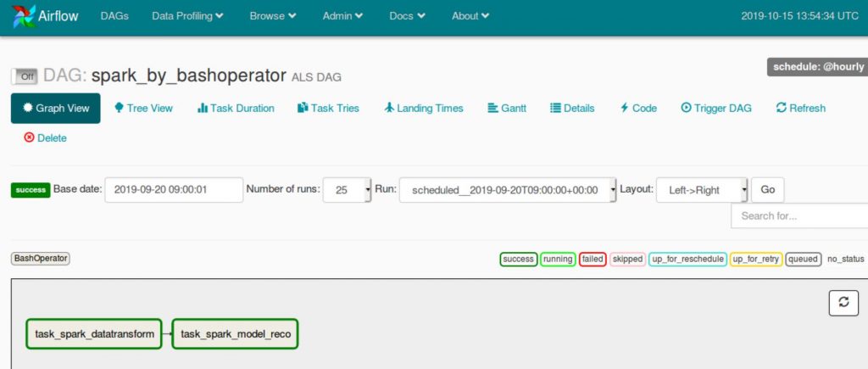This screenshot has width=868, height=369.
Task: Click the Refresh link in toolbar
Action: 800,108
